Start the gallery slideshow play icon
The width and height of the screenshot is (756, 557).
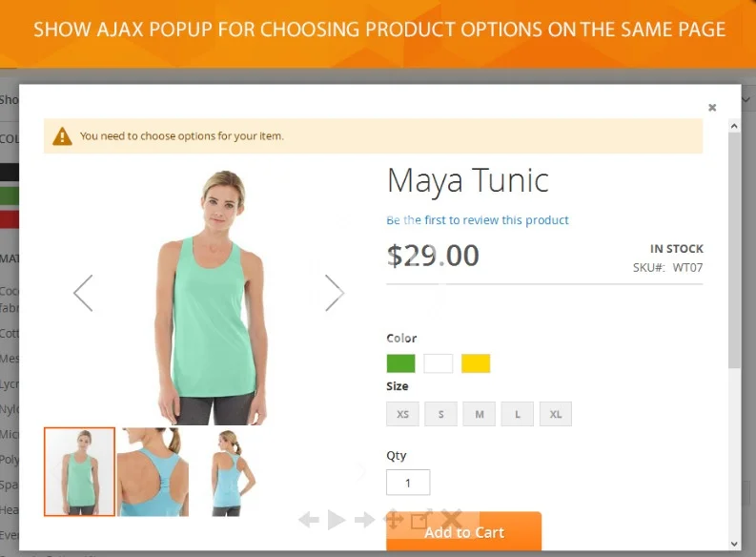point(337,520)
